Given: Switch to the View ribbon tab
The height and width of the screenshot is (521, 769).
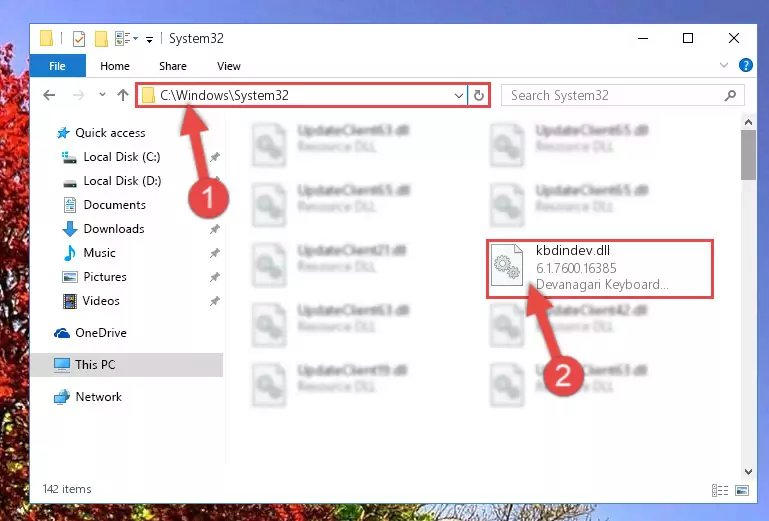Looking at the screenshot, I should (x=229, y=66).
